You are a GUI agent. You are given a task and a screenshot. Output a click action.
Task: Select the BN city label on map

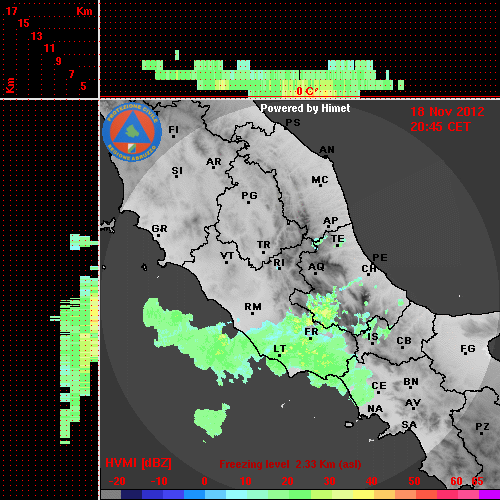(x=411, y=381)
